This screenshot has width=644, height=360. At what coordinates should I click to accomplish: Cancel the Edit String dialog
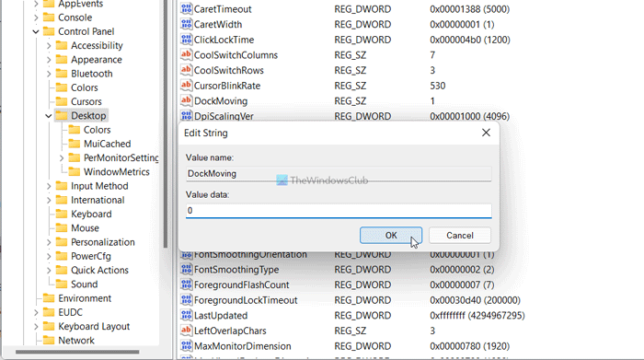[460, 235]
